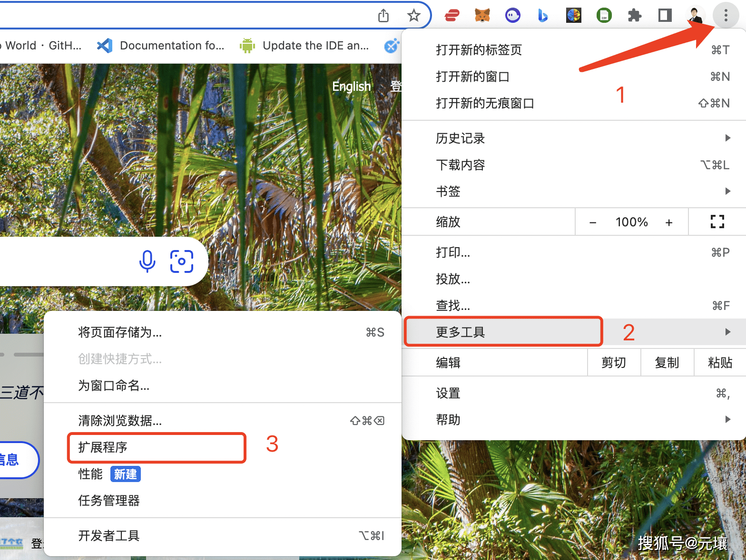Image resolution: width=746 pixels, height=560 pixels.
Task: Click the blue bookmark icon after Update the IDE
Action: pos(392,46)
